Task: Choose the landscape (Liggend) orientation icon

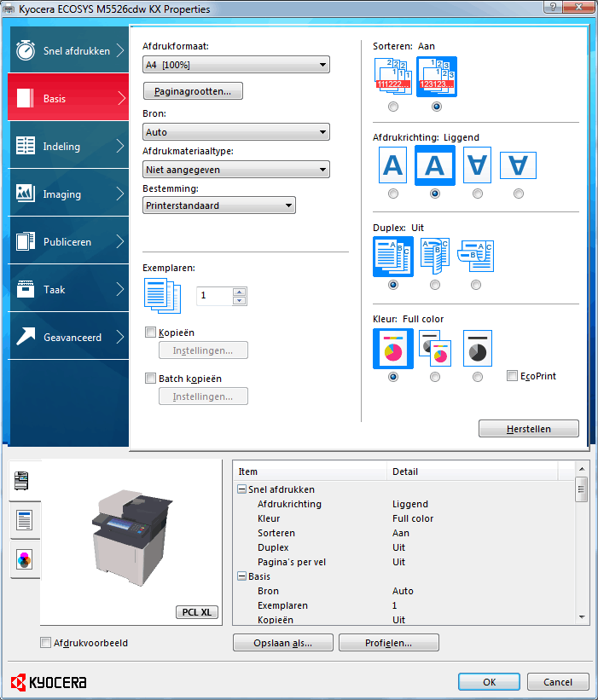Action: coord(434,165)
